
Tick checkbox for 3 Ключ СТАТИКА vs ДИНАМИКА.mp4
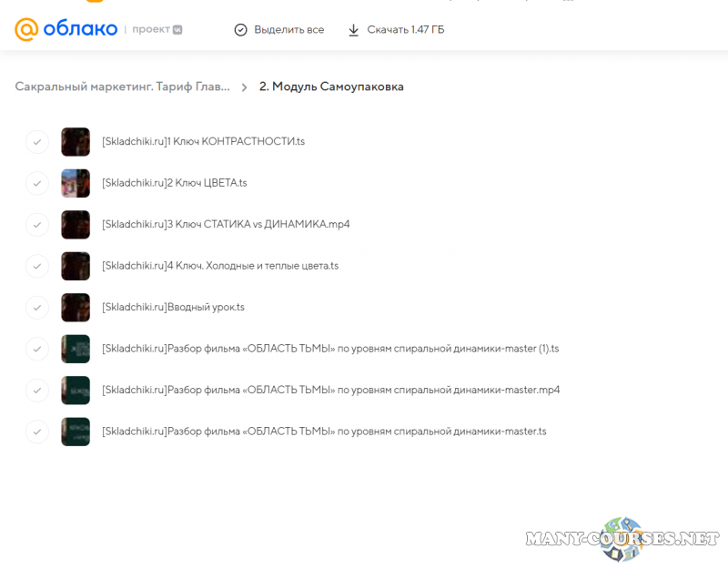coord(37,224)
